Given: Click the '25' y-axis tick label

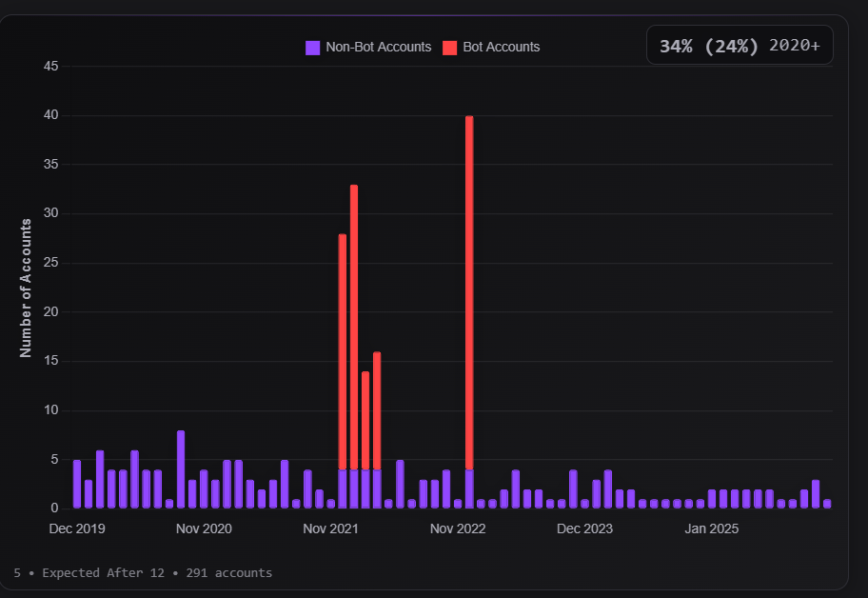Looking at the screenshot, I should coord(51,263).
